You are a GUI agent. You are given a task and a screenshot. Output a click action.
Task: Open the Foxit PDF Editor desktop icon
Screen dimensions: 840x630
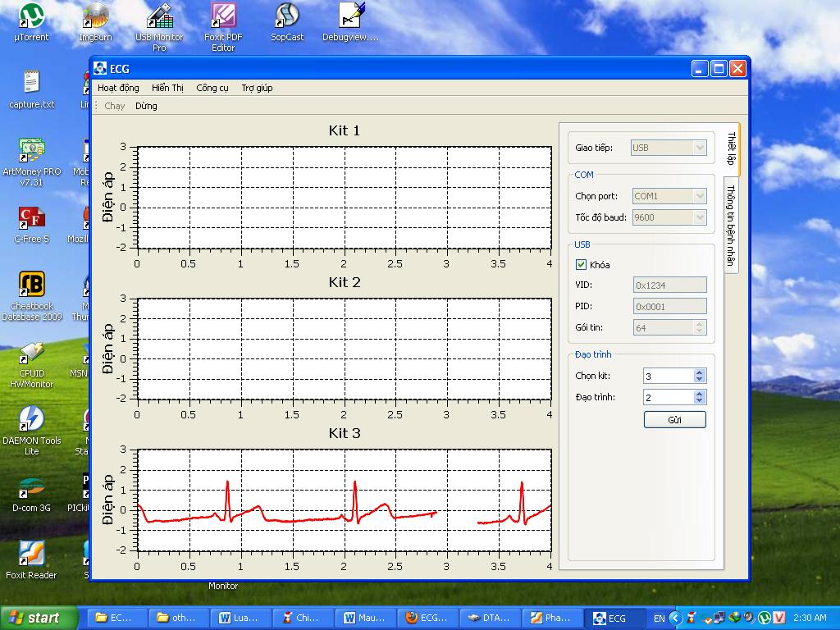coord(223,16)
